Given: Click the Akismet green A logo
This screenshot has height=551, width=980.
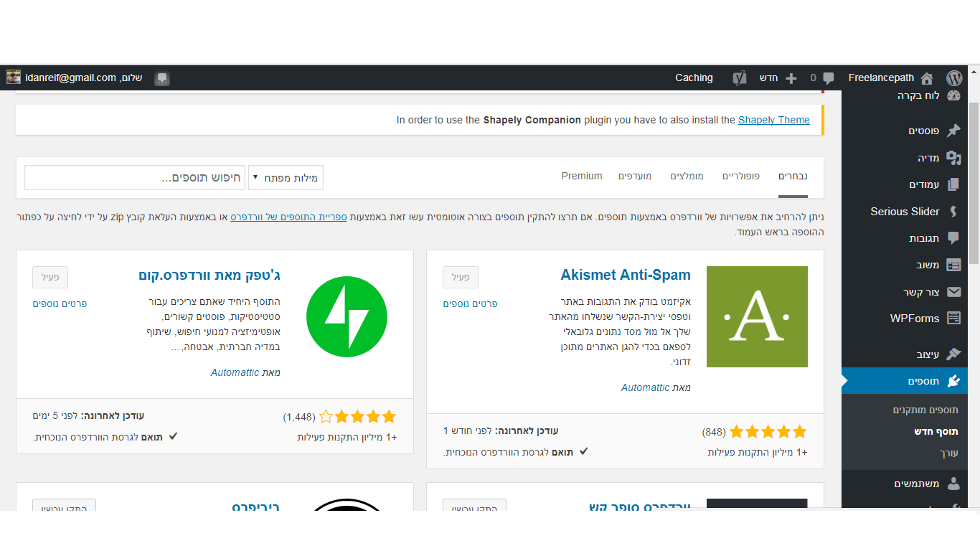Looking at the screenshot, I should click(x=757, y=316).
